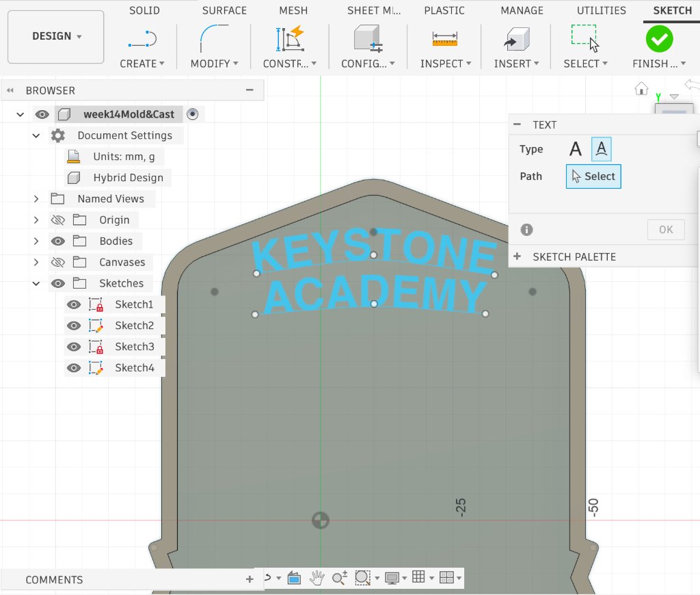Open the SELECT dropdown menu
700x595 pixels.
(x=585, y=64)
